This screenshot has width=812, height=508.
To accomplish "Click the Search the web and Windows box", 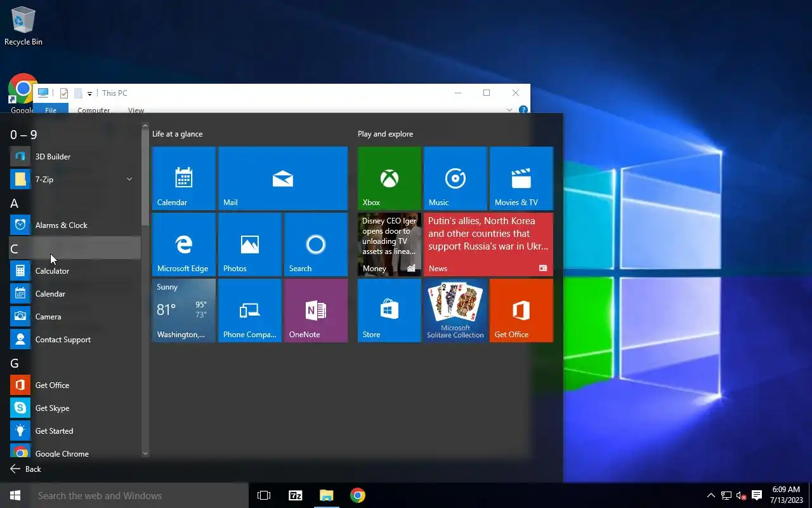I will [140, 495].
